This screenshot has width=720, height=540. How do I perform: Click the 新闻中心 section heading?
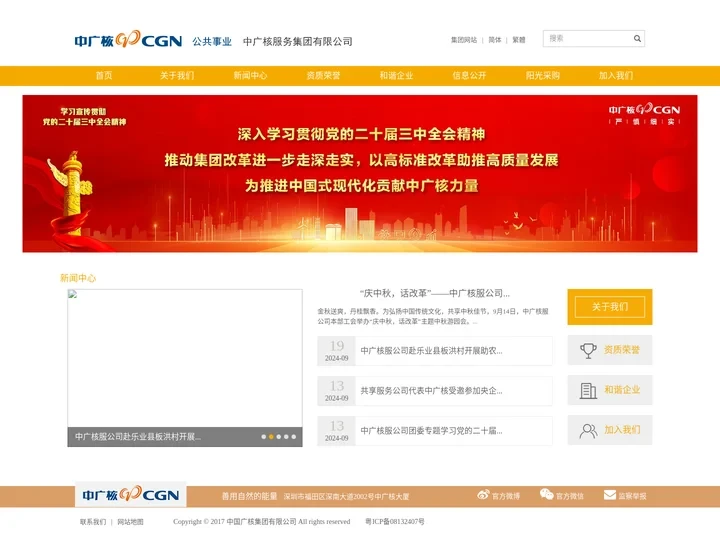[x=78, y=278]
